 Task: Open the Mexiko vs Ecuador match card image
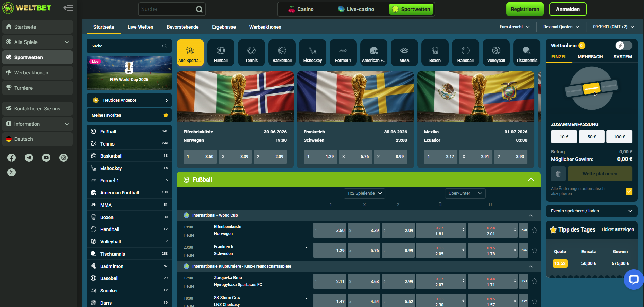[x=476, y=97]
